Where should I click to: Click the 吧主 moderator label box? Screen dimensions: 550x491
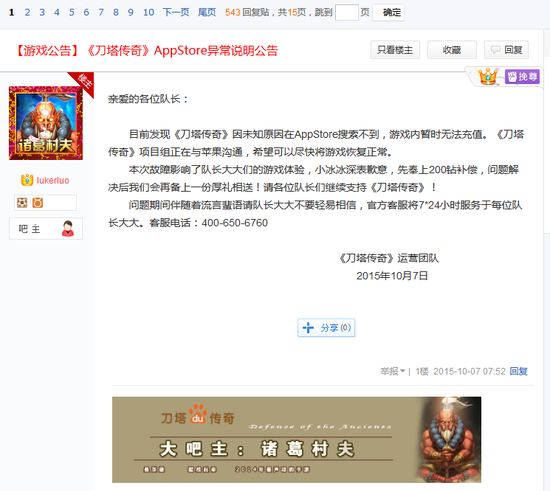(46, 229)
